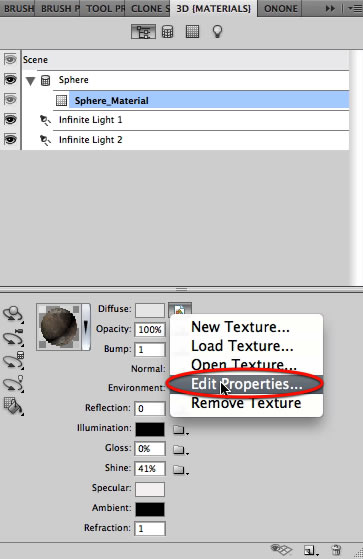Click the Illumination black color swatch
The image size is (363, 559).
click(150, 430)
